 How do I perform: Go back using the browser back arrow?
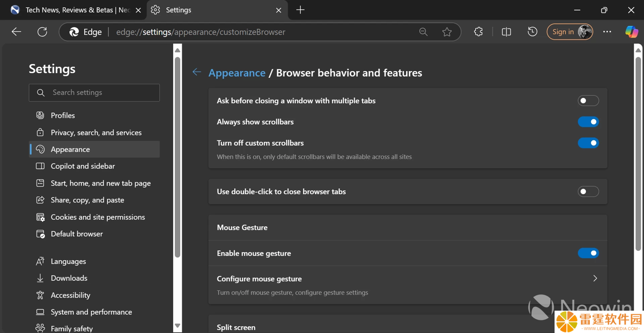(x=17, y=32)
